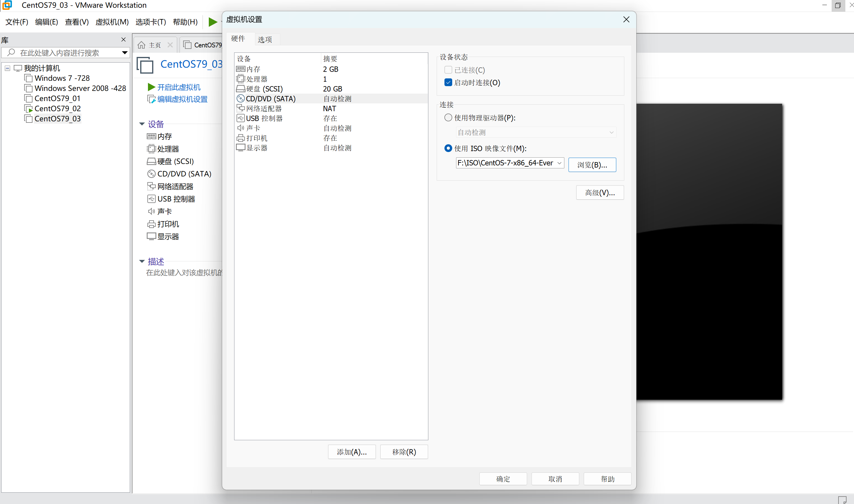
Task: Click the 添加(A)... button
Action: click(x=352, y=452)
